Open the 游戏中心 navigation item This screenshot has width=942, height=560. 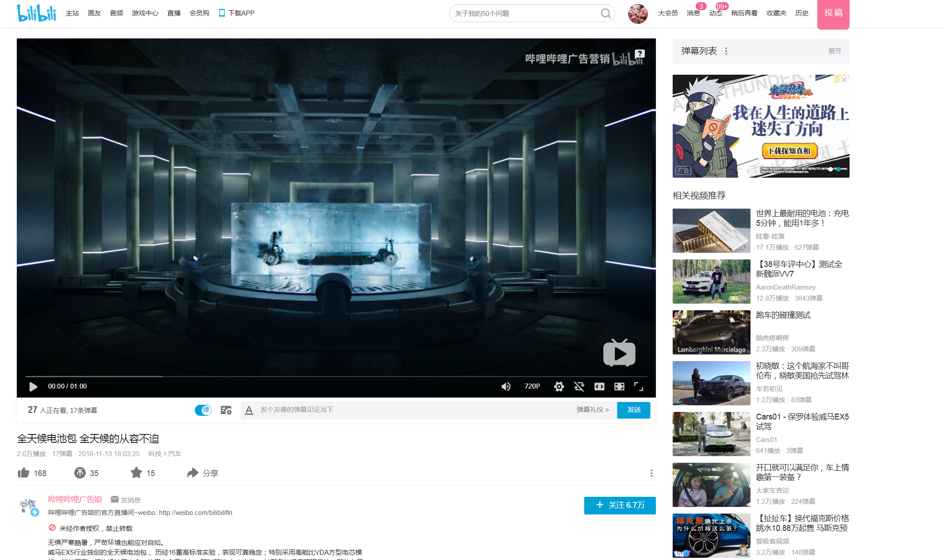click(x=145, y=13)
